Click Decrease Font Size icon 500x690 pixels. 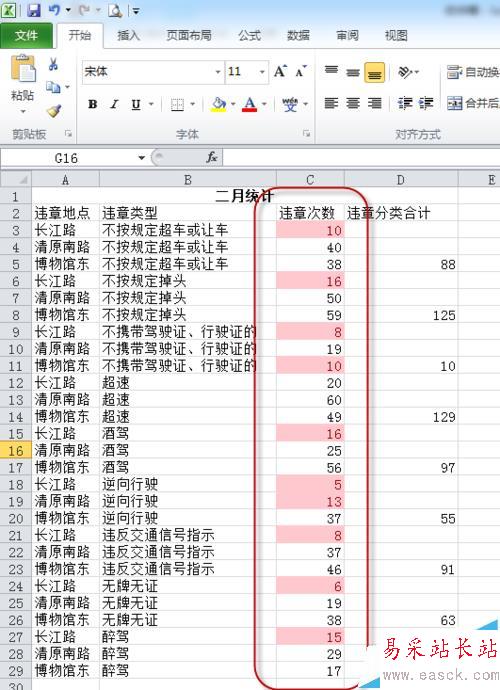click(301, 71)
